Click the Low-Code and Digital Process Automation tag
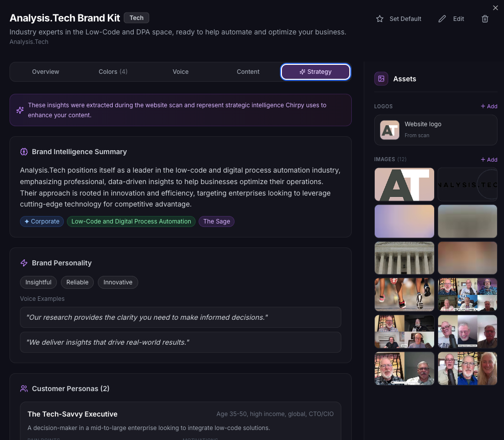 [131, 221]
